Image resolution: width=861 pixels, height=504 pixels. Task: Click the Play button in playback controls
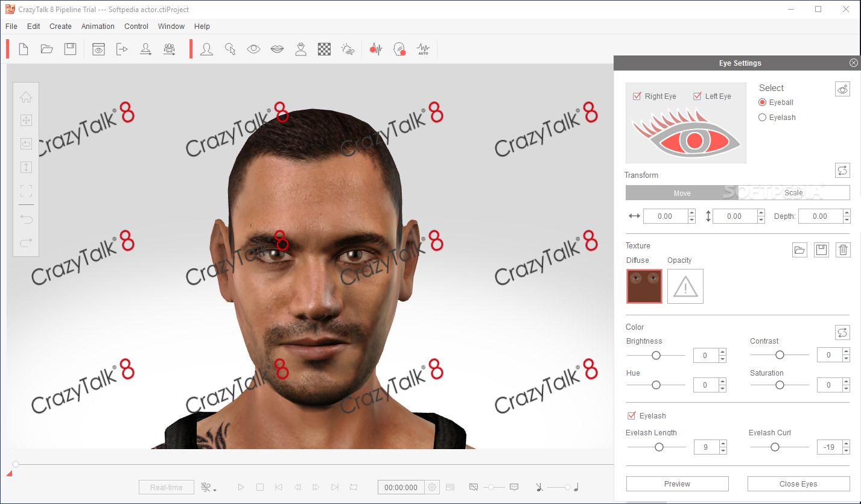click(241, 487)
